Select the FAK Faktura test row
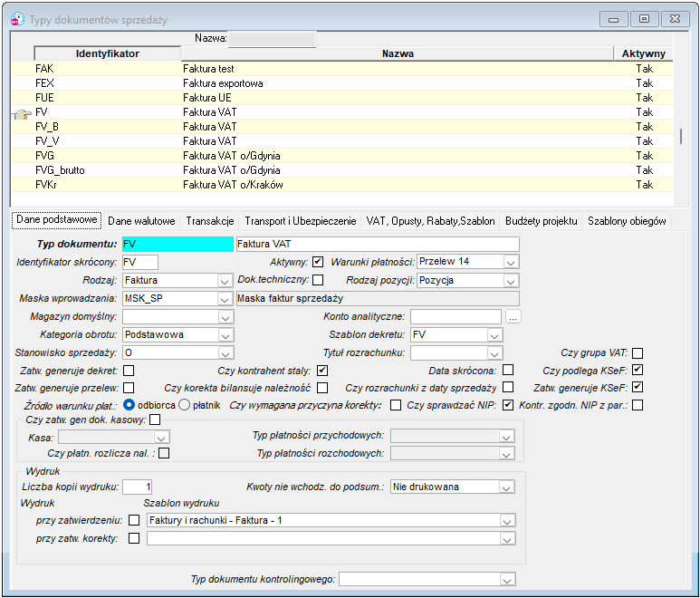 [341, 68]
